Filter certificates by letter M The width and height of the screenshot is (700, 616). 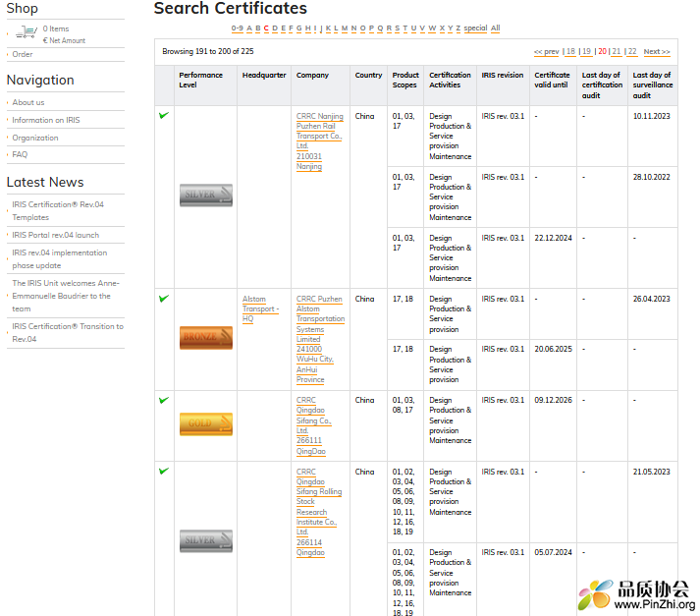345,28
